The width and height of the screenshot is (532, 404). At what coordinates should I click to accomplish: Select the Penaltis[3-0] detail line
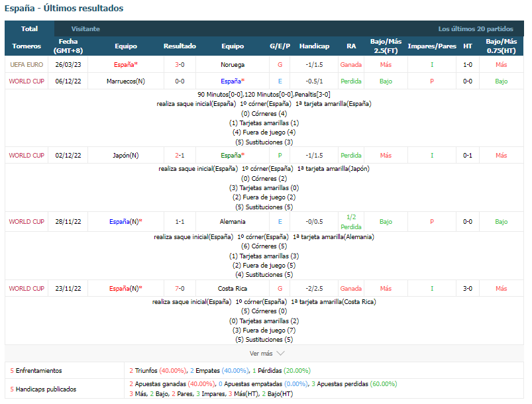point(264,94)
